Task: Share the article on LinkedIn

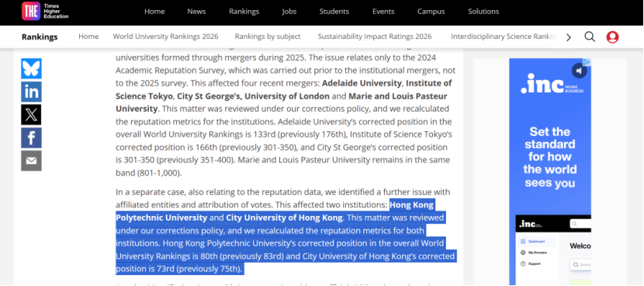Action: pos(31,92)
